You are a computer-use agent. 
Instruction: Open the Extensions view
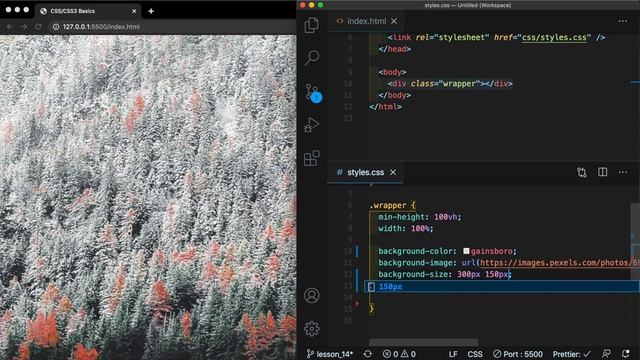312,158
